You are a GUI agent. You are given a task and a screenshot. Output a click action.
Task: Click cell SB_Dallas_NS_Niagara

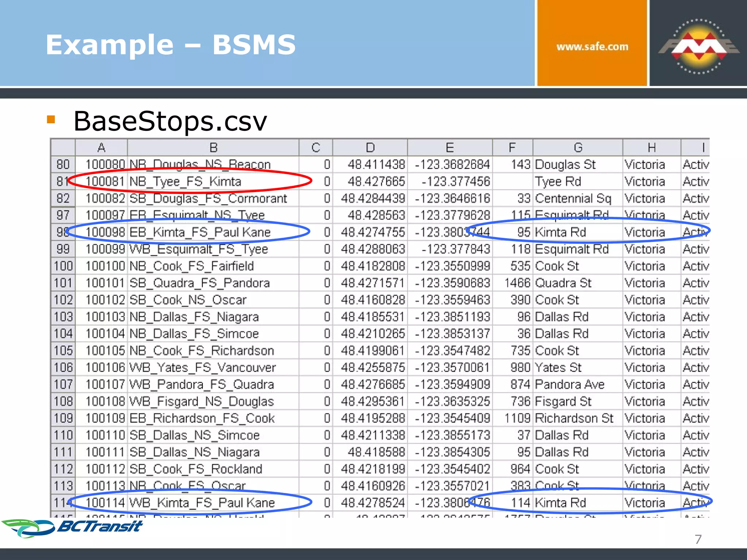[x=213, y=452]
